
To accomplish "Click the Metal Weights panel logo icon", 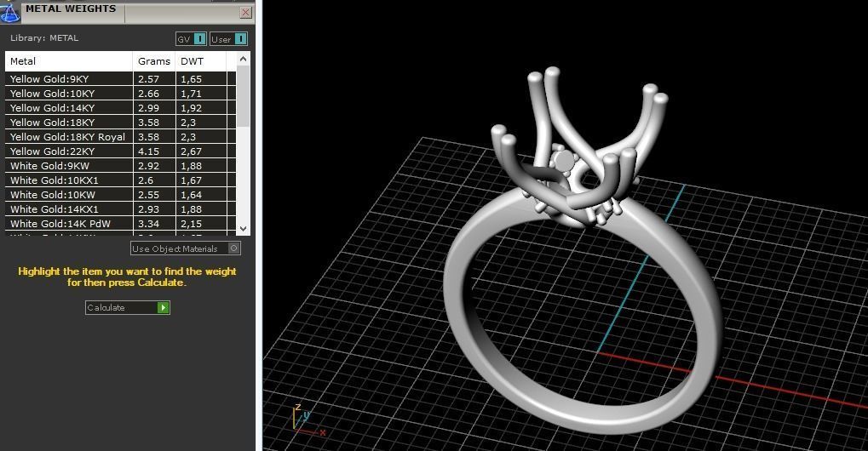I will [10, 12].
